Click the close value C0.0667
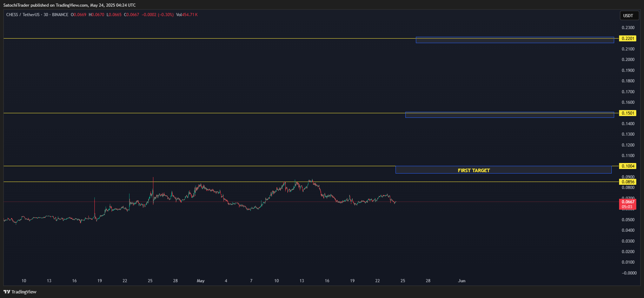The height and width of the screenshot is (298, 644). (x=132, y=15)
